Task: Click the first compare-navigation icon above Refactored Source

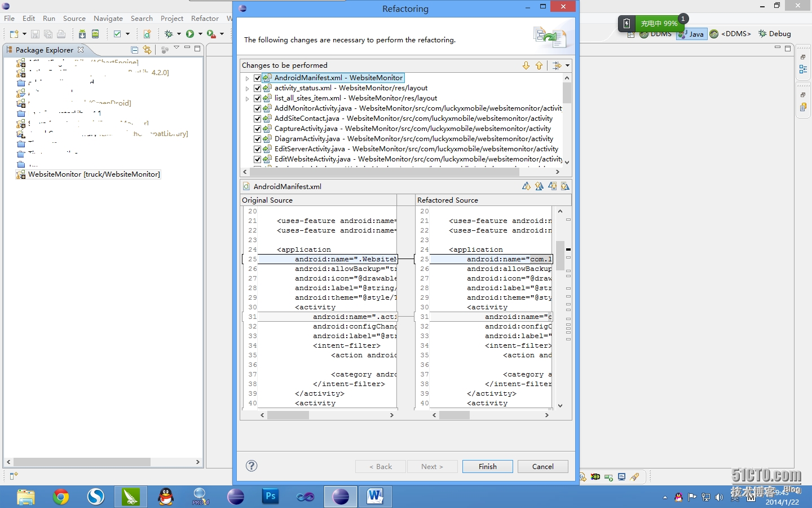Action: pyautogui.click(x=526, y=186)
